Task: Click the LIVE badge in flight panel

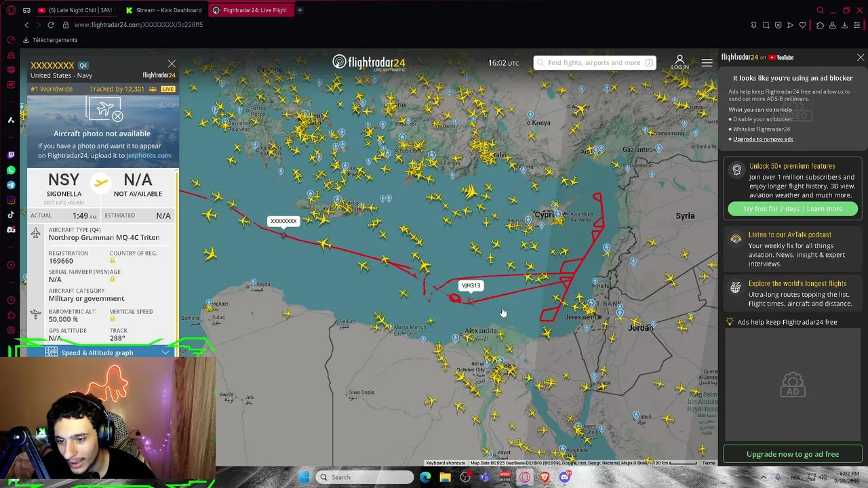Action: point(168,89)
